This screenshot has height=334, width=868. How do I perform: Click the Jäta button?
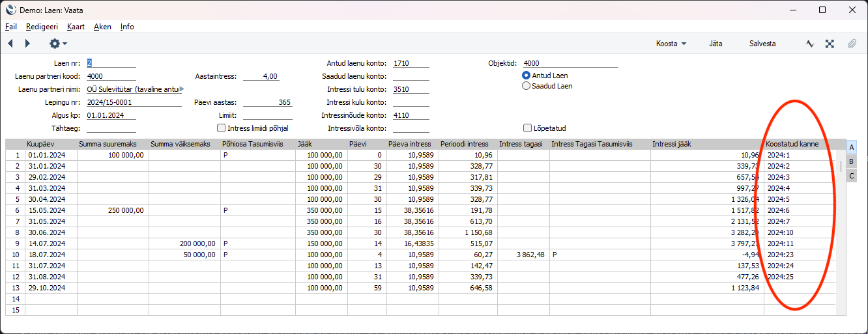[716, 44]
